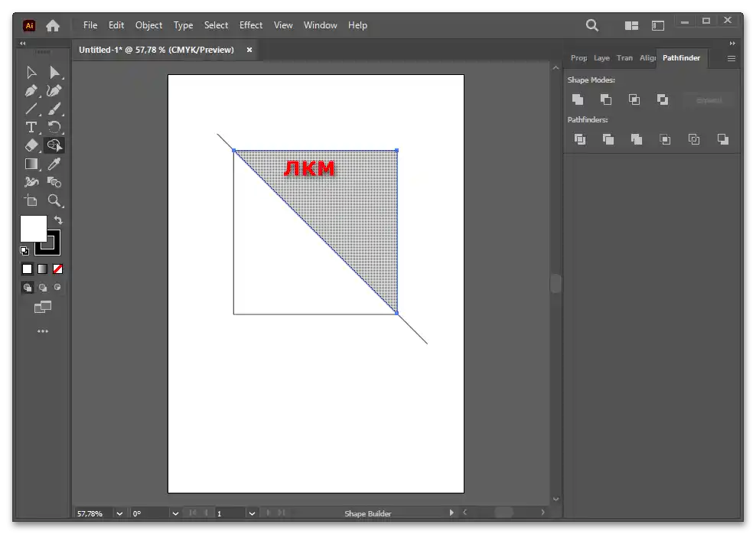Select the Pen tool
Image resolution: width=756 pixels, height=534 pixels.
31,90
